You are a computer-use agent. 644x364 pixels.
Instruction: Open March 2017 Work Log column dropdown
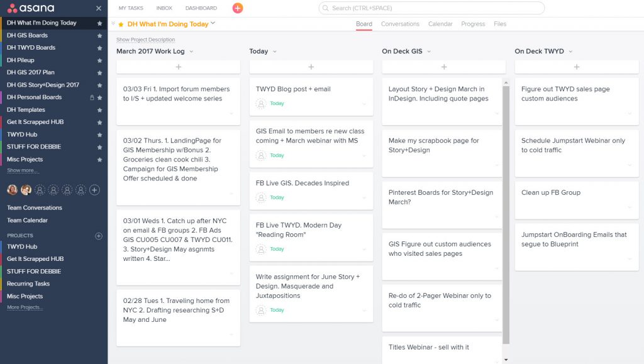click(191, 52)
